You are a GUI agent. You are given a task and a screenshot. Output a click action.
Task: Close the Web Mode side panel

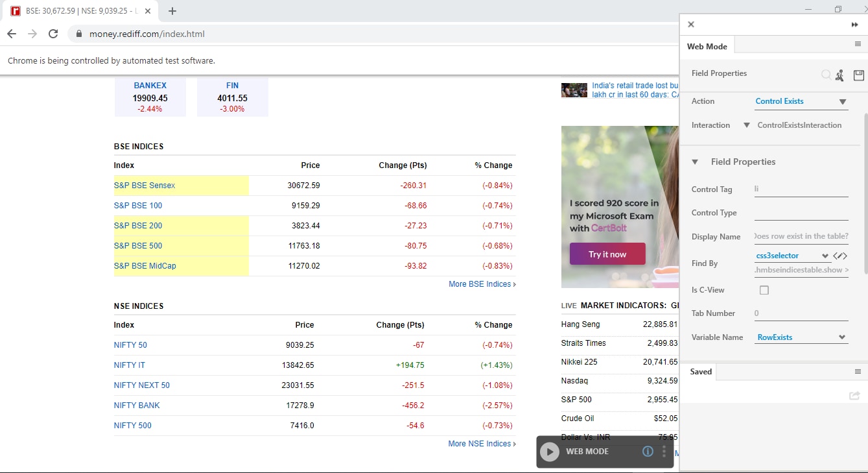click(x=691, y=25)
